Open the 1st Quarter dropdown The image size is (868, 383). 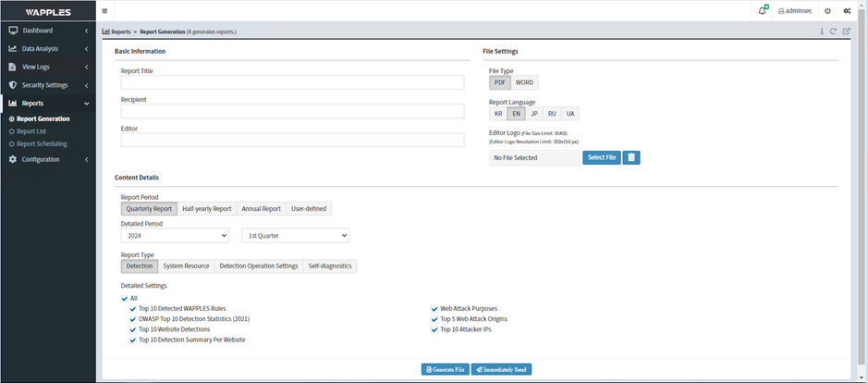click(295, 236)
